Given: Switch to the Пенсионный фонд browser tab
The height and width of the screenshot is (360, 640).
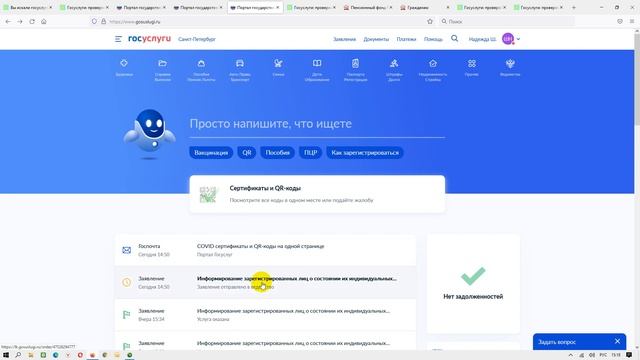Looking at the screenshot, I should (x=367, y=7).
